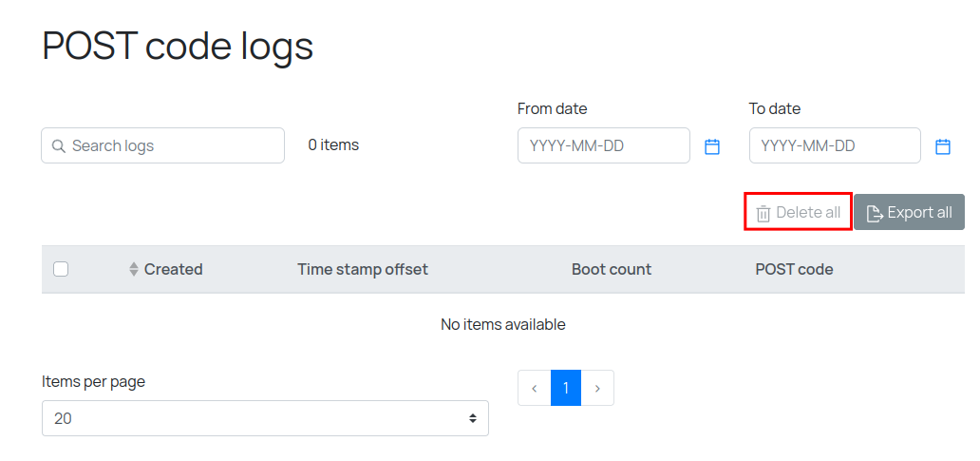This screenshot has height=461, width=980.
Task: Go to the previous page chevron
Action: [535, 388]
